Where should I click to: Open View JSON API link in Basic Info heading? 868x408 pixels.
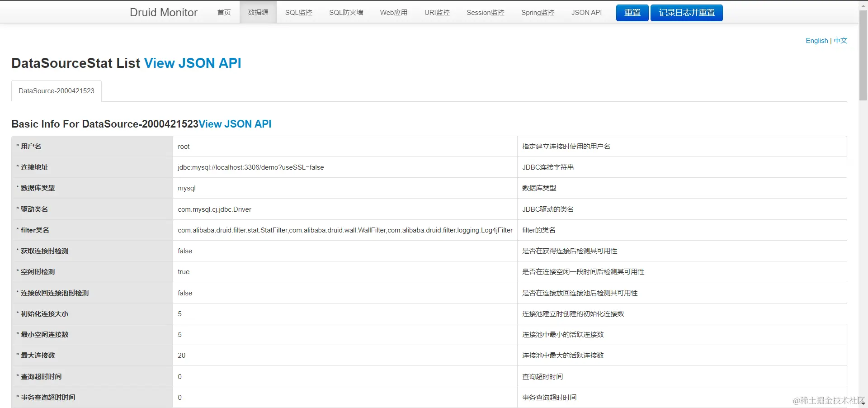235,124
